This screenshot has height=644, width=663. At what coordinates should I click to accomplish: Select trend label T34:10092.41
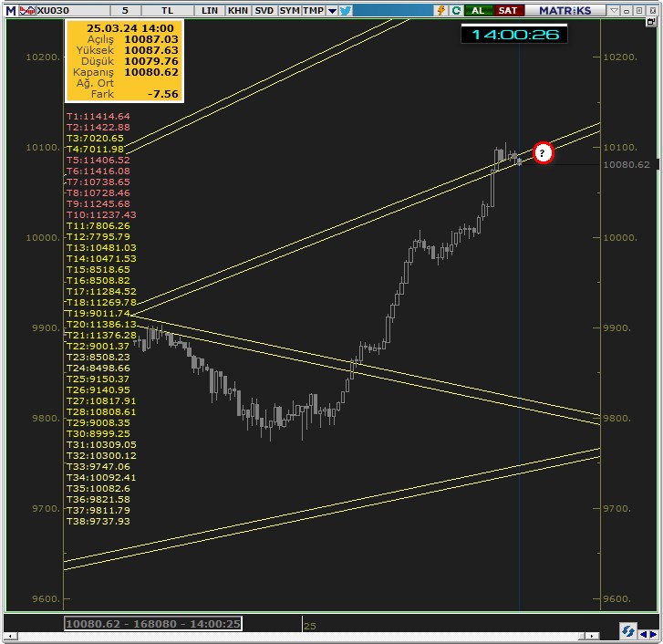click(101, 478)
